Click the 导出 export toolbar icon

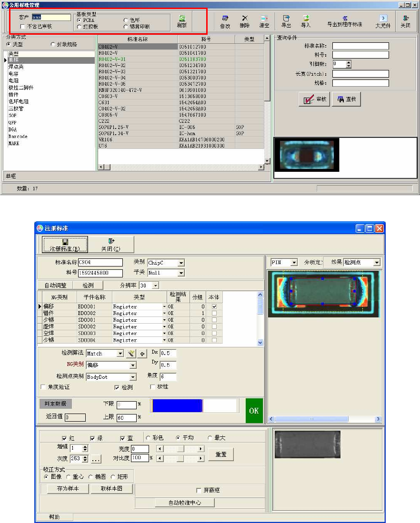pos(286,18)
